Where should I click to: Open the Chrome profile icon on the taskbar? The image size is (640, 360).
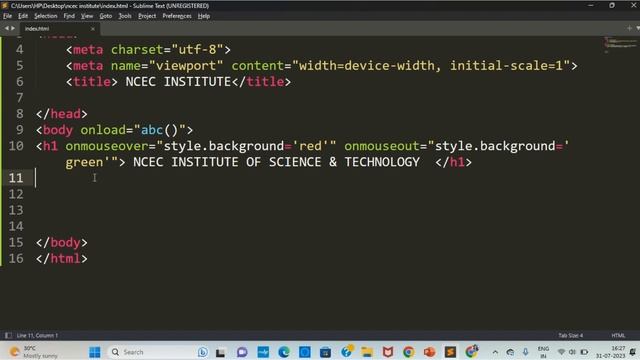click(471, 351)
